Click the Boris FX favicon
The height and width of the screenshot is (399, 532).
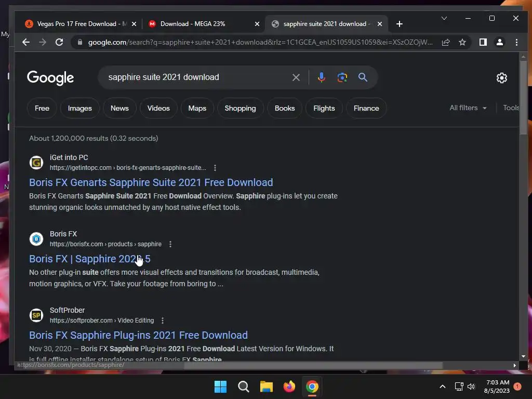(36, 239)
